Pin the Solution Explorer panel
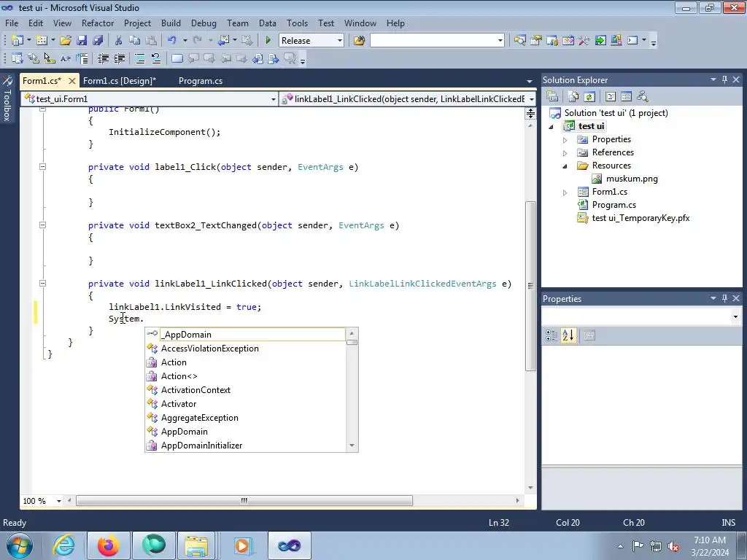Screen dimensions: 747x560 tap(724, 79)
